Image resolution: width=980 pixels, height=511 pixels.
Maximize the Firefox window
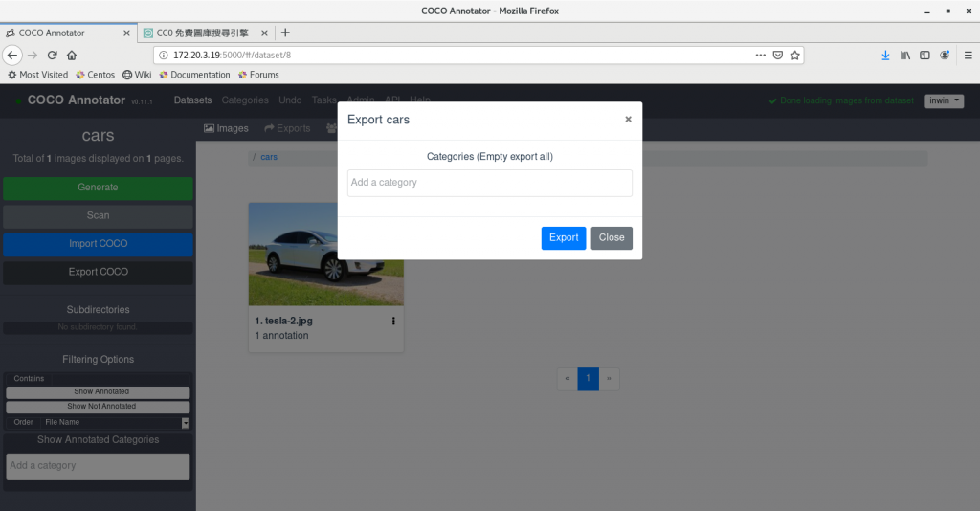click(948, 11)
